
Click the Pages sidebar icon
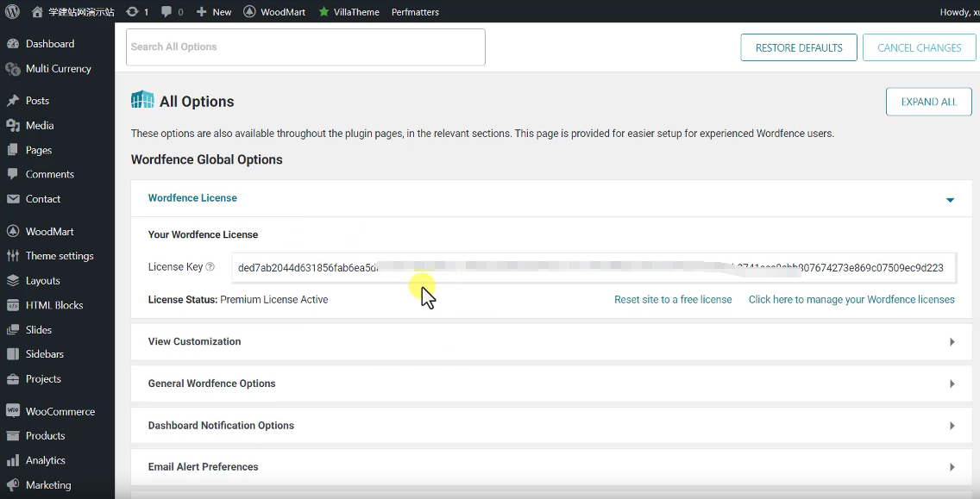[12, 150]
